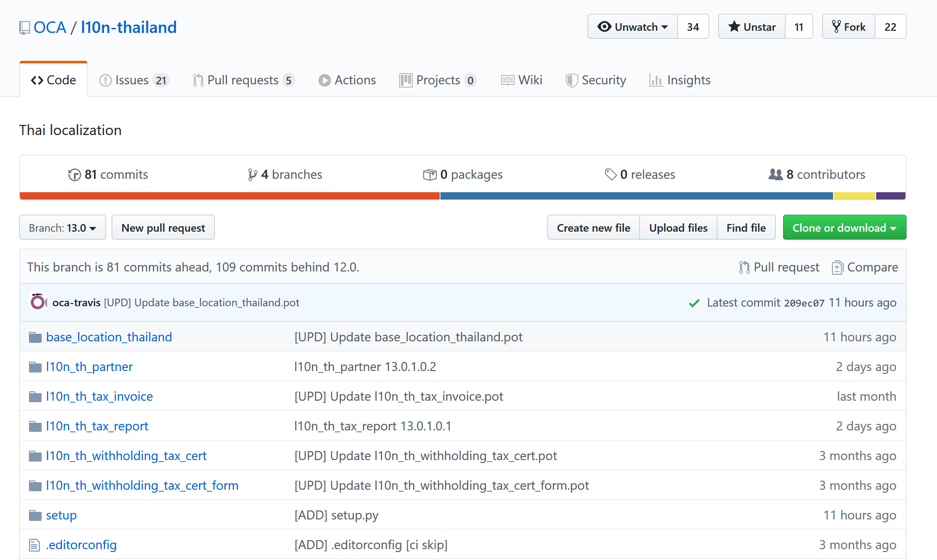
Task: Click the Fork count 22
Action: (x=890, y=27)
